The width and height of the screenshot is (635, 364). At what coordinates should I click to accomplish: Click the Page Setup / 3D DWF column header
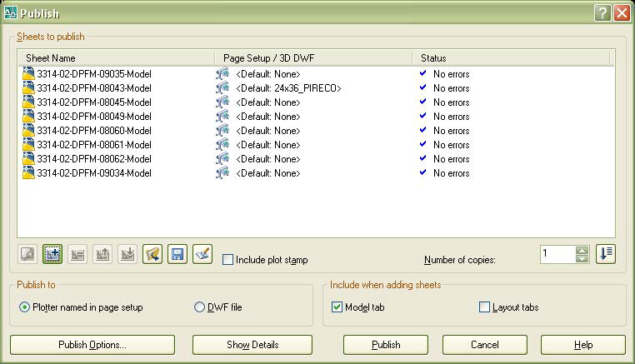[x=313, y=58]
